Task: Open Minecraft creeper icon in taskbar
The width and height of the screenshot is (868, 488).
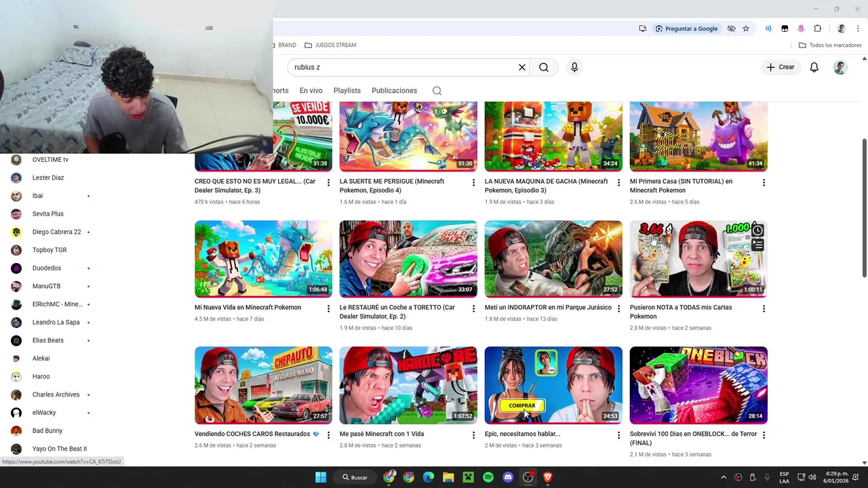Action: [x=468, y=477]
